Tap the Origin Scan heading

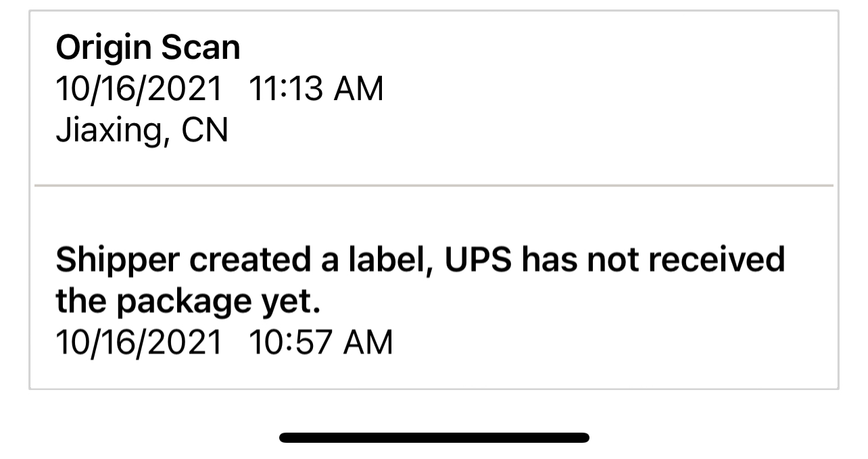click(147, 48)
